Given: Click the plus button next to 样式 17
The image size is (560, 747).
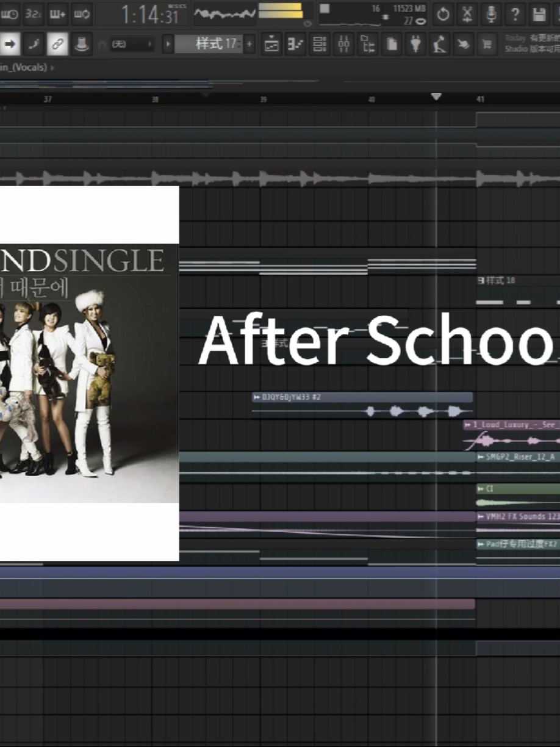Looking at the screenshot, I should pyautogui.click(x=249, y=44).
